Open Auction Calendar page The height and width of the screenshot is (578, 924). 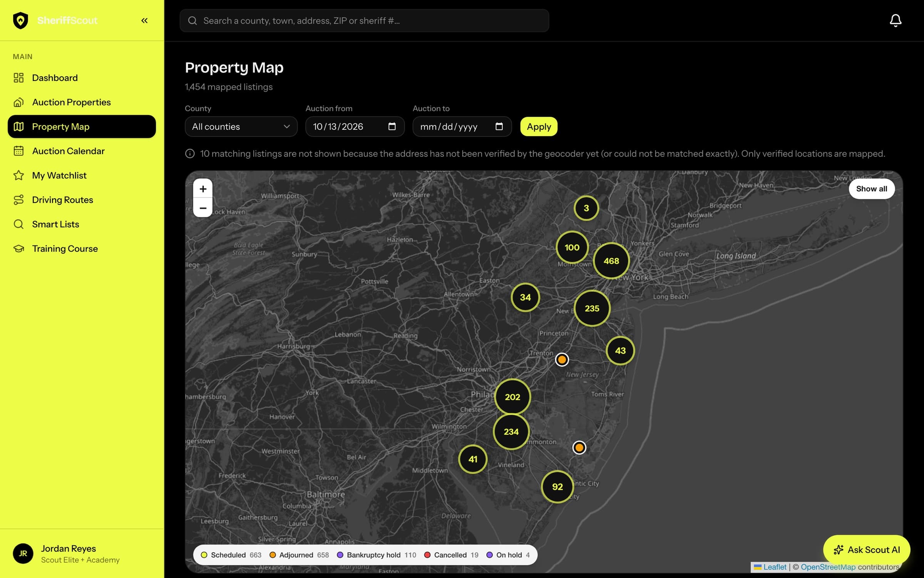[82, 151]
